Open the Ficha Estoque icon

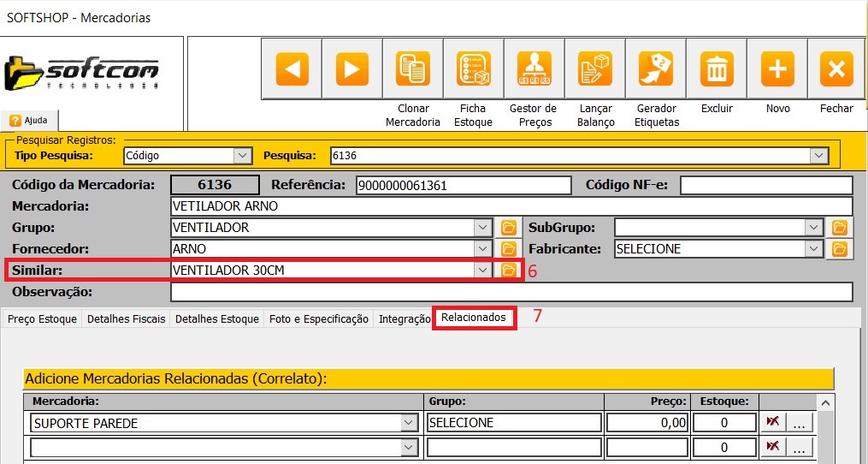(473, 69)
